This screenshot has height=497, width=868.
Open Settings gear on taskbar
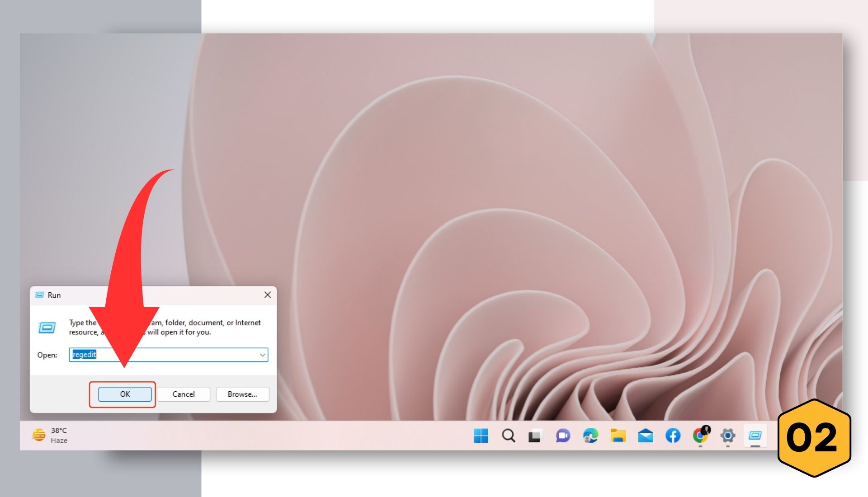[x=727, y=436]
